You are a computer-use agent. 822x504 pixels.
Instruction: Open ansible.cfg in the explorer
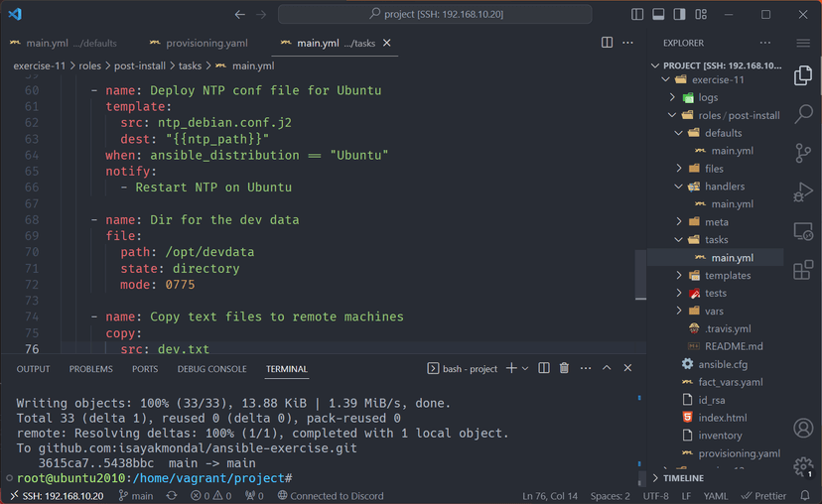[x=723, y=364]
